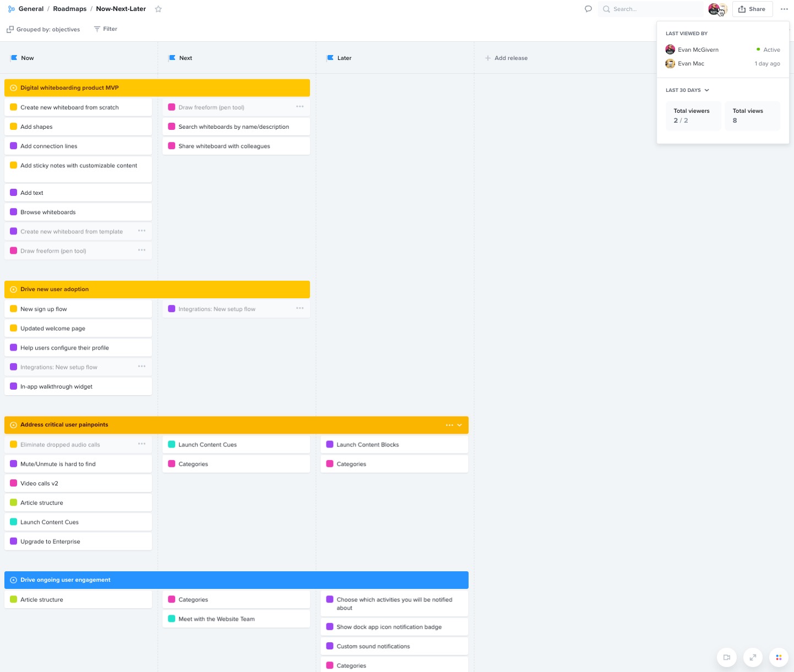
Task: Open menu for Draw freeform card in Next
Action: [x=300, y=107]
